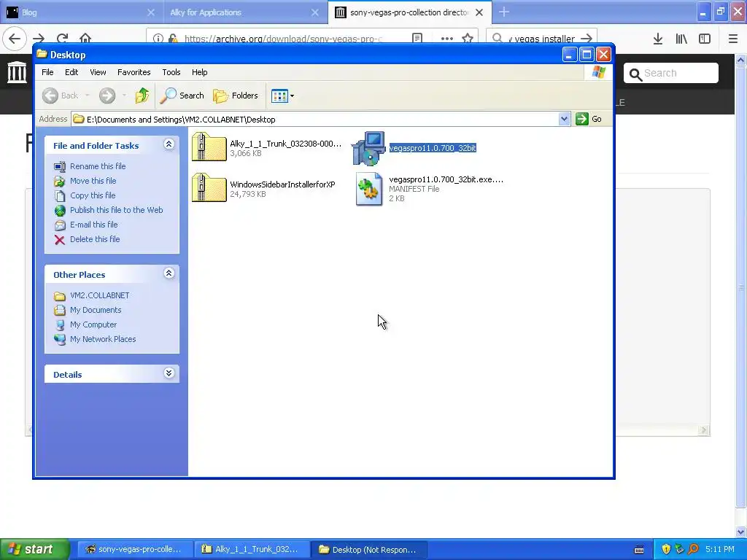Click the Windows Start button
This screenshot has height=560, width=747.
pyautogui.click(x=35, y=549)
